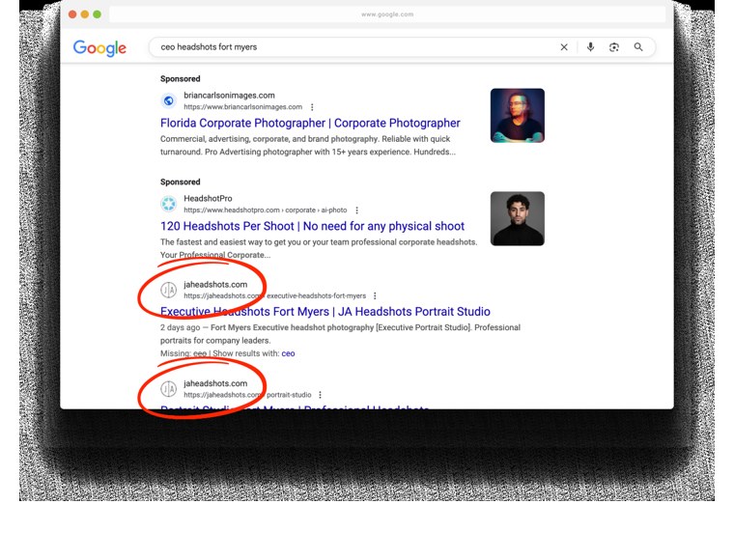
Task: Open Google Lens image search icon
Action: pos(614,47)
